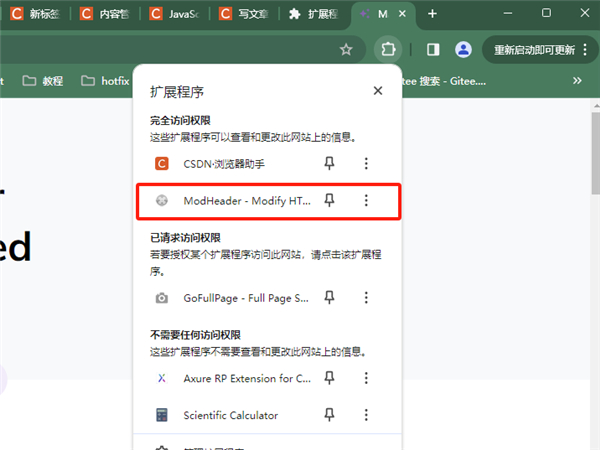The image size is (600, 450).
Task: Minimize the browser window
Action: pyautogui.click(x=508, y=13)
